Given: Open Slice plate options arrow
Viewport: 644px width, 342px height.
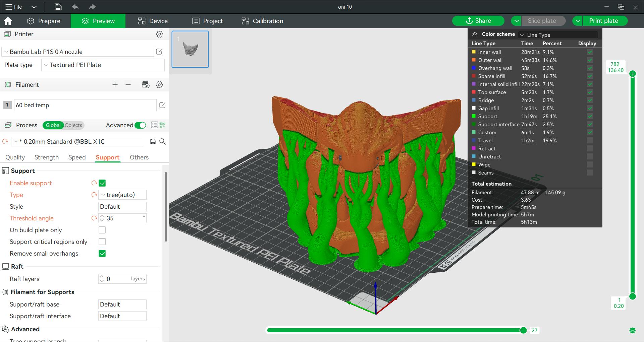Looking at the screenshot, I should [517, 21].
